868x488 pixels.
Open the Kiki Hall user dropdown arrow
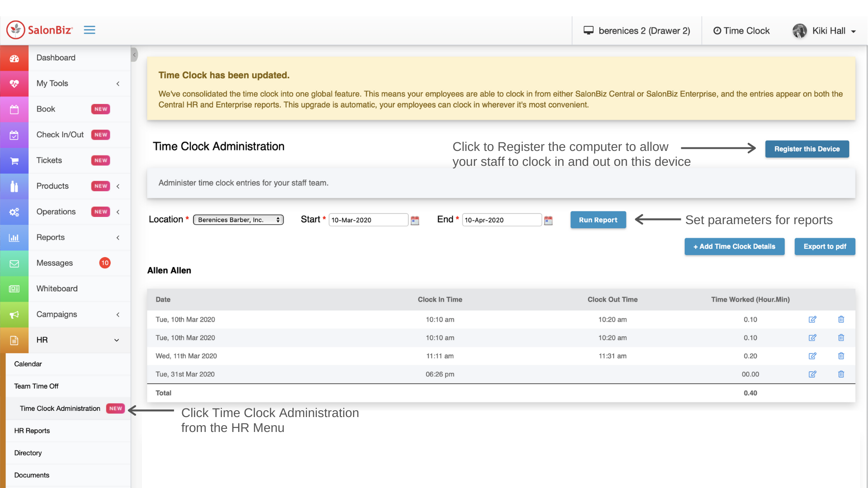click(854, 32)
